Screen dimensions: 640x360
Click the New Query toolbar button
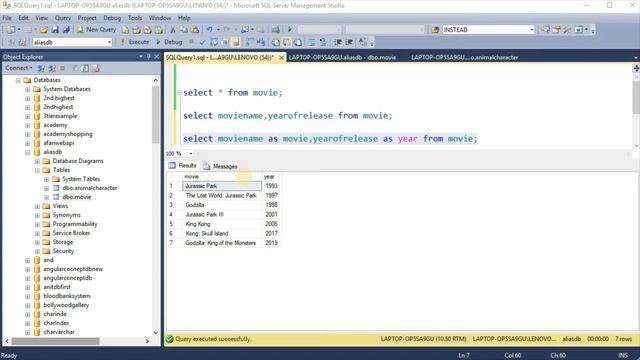96,29
